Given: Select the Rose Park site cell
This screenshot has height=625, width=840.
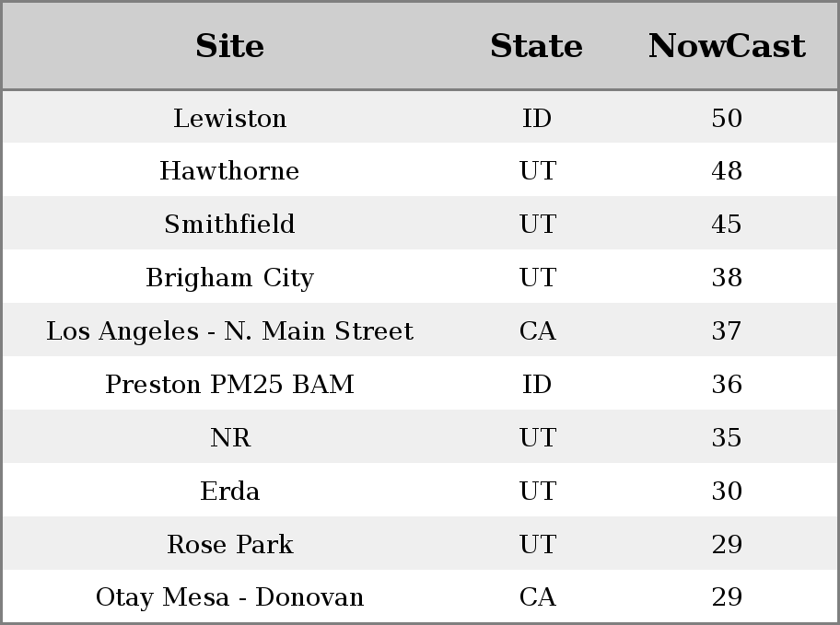Looking at the screenshot, I should (229, 545).
